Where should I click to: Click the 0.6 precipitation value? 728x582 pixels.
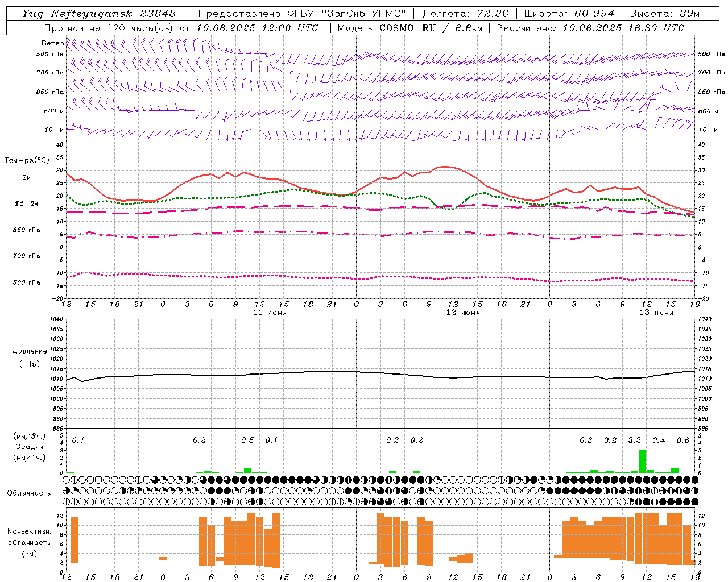[682, 440]
